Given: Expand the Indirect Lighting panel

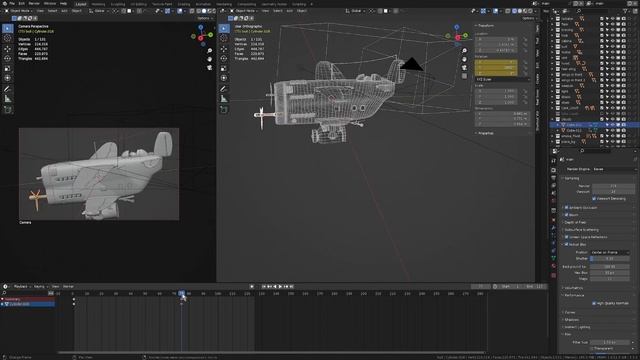Looking at the screenshot, I should tap(577, 327).
